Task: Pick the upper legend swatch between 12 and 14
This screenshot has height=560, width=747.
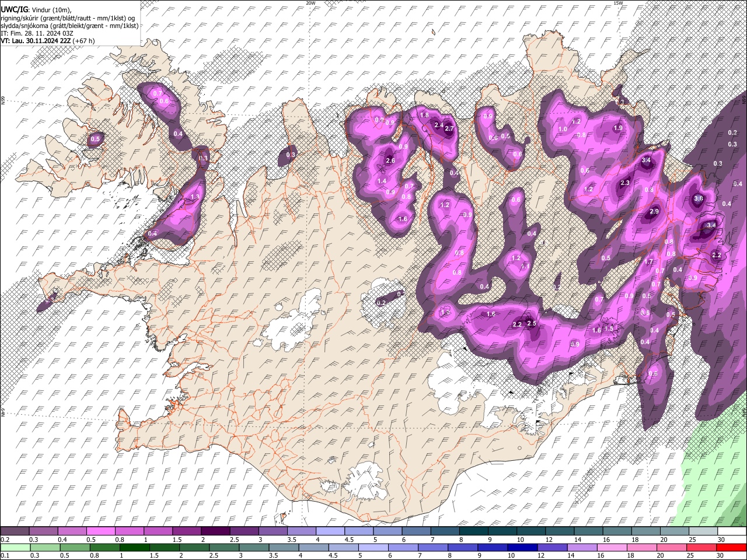Action: (x=560, y=531)
